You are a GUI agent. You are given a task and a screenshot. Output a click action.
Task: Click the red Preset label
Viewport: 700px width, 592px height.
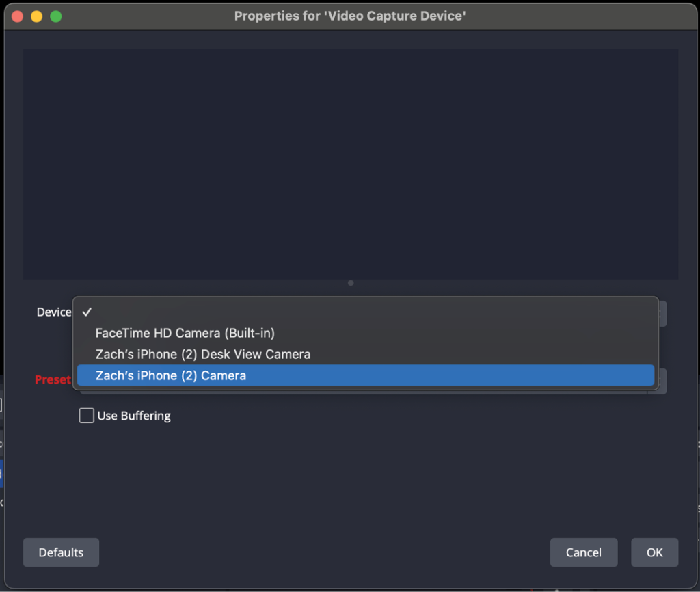[x=53, y=379]
